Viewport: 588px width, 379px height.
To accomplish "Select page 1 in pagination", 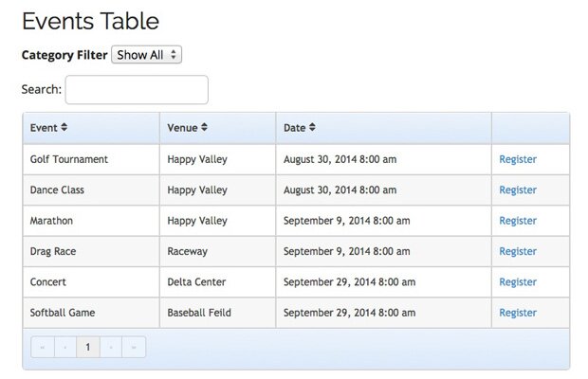I will click(x=88, y=347).
